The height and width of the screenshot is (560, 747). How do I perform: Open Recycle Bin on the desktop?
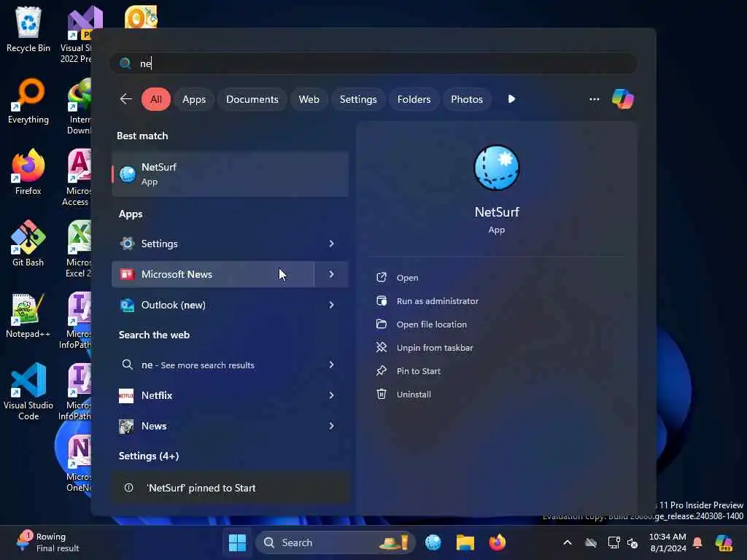(x=28, y=29)
